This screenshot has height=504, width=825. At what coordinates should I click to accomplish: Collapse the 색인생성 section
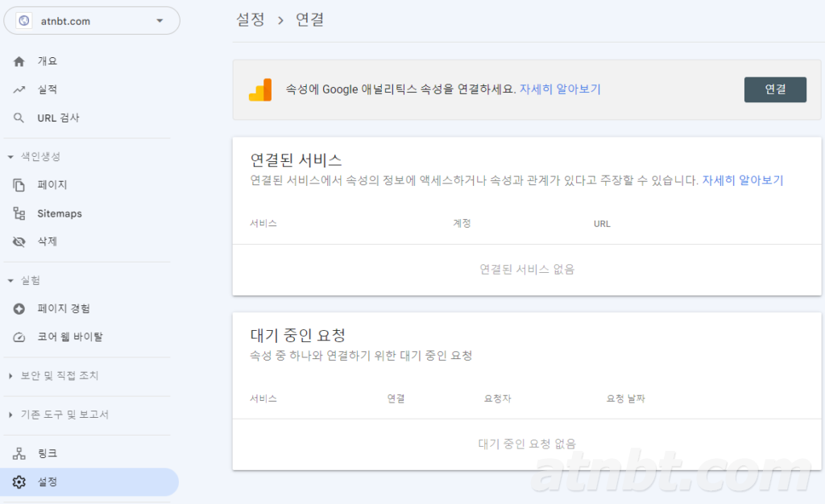35,157
